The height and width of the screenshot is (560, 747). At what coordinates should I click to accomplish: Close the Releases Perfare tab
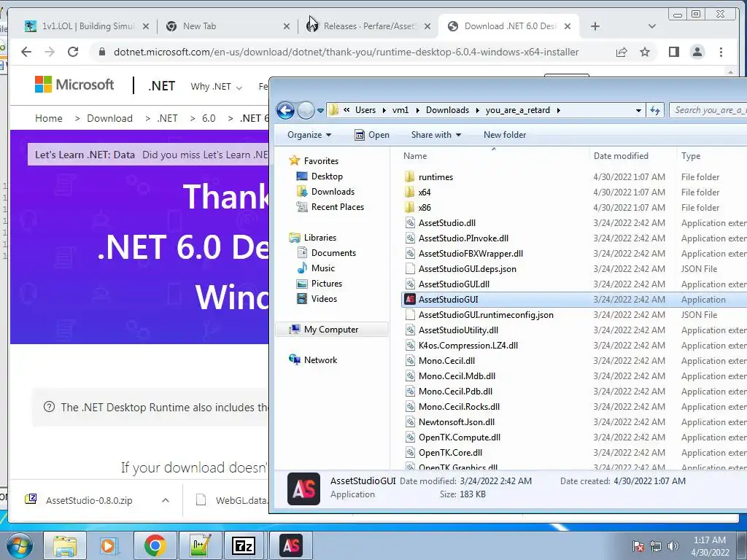[x=427, y=26]
